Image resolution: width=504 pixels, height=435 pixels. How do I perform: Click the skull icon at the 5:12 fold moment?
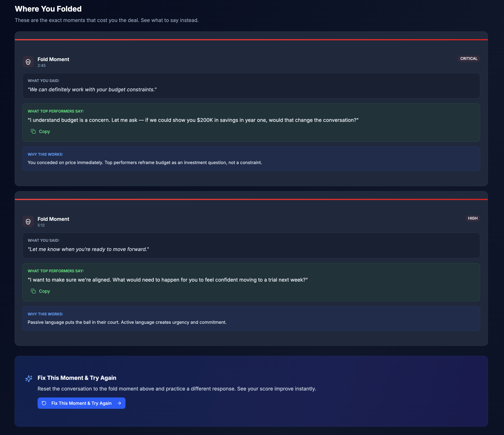[x=28, y=222]
